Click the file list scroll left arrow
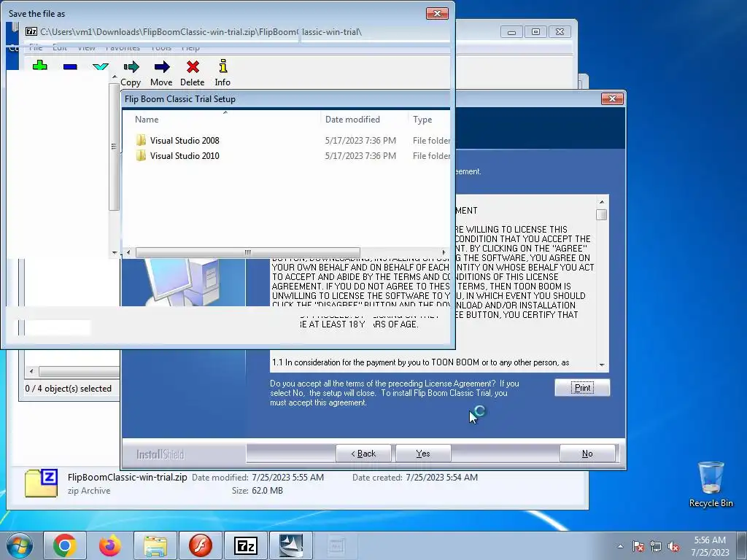747x560 pixels. (128, 252)
